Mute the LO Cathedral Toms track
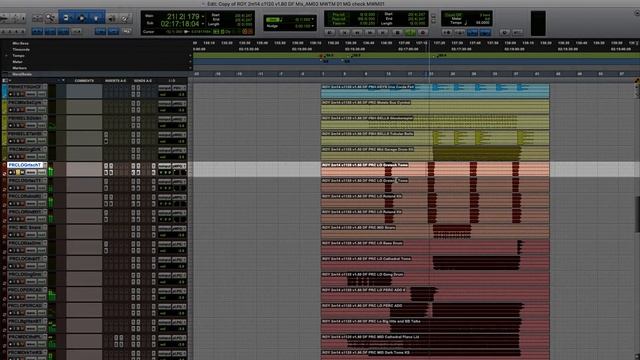 pyautogui.click(x=22, y=266)
